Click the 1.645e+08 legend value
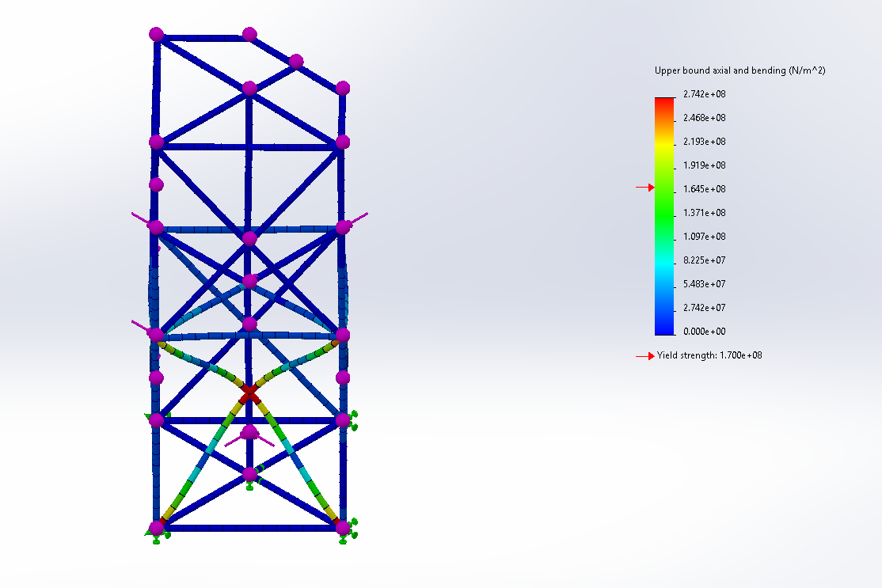Screen dimensions: 882x588 coord(705,189)
